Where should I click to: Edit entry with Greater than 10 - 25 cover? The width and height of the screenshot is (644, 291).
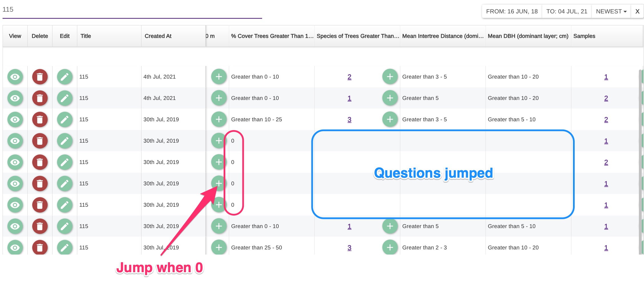click(x=65, y=120)
